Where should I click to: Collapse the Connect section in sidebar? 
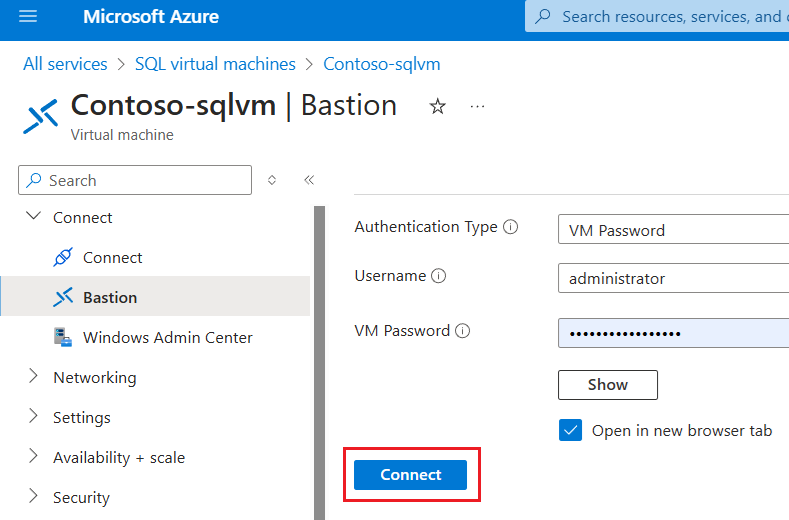coord(33,217)
